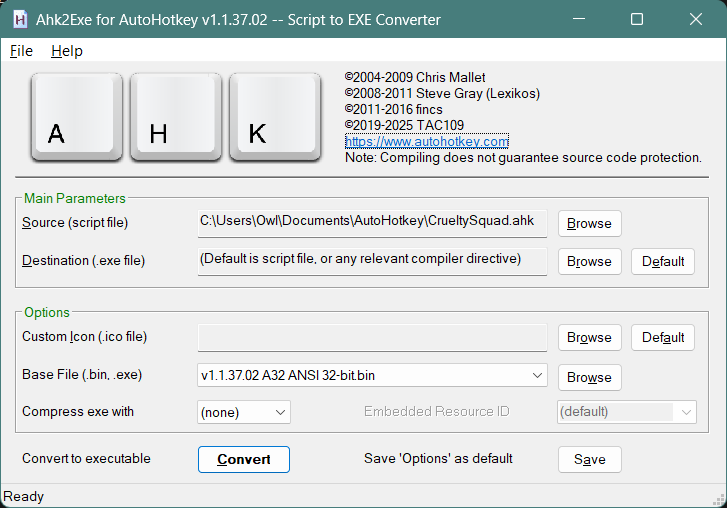Browse for a base file
Screen dimensions: 727x508
589,377
